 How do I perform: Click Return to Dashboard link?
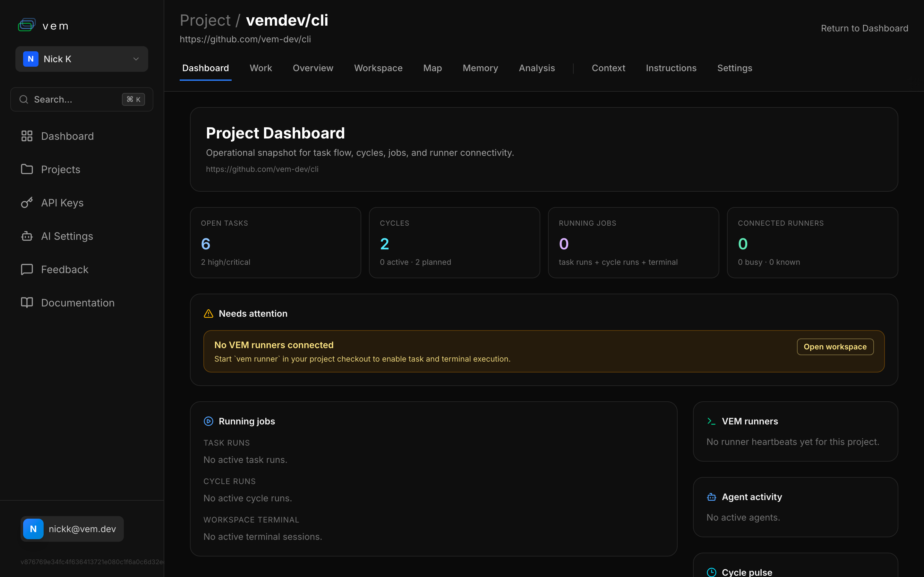tap(864, 29)
